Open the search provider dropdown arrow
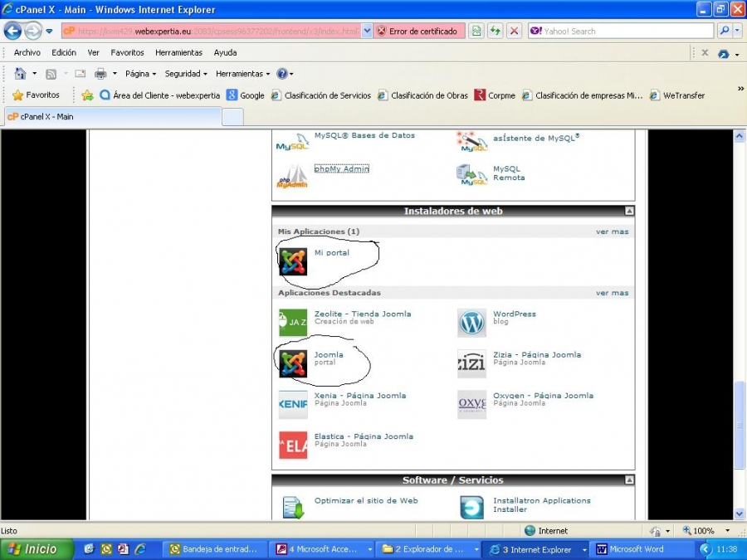This screenshot has width=747, height=560. click(738, 32)
